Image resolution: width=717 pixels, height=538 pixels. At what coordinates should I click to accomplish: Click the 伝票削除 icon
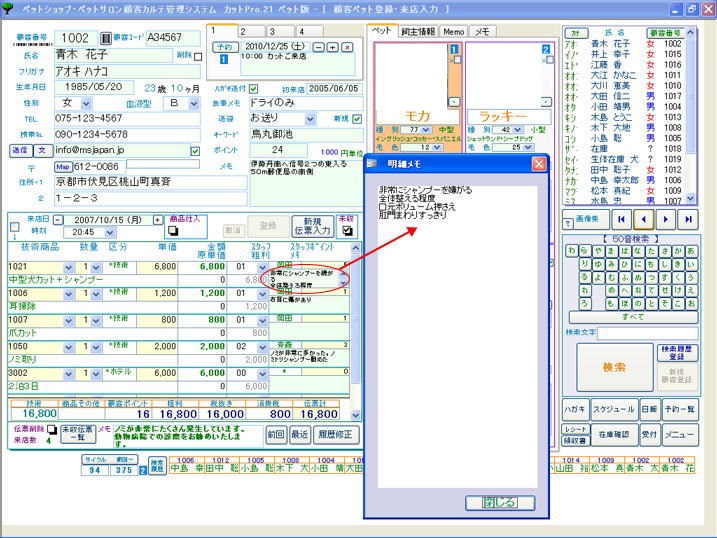pyautogui.click(x=52, y=429)
